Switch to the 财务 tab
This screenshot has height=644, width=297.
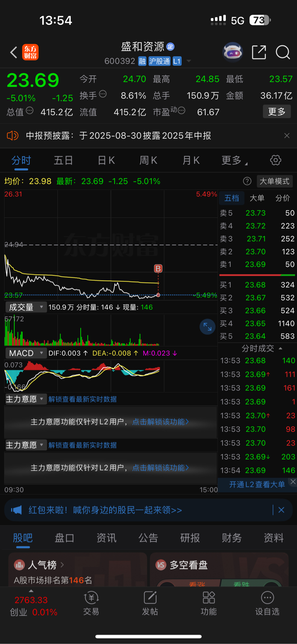pyautogui.click(x=232, y=538)
